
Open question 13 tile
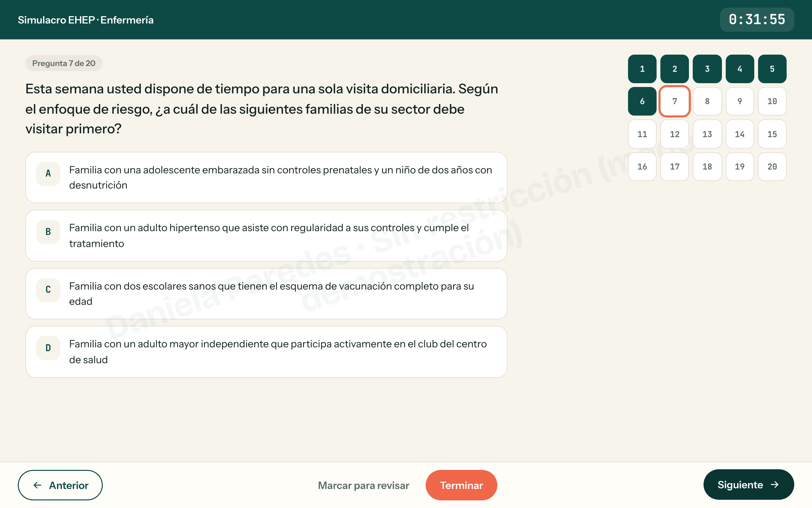click(x=707, y=134)
